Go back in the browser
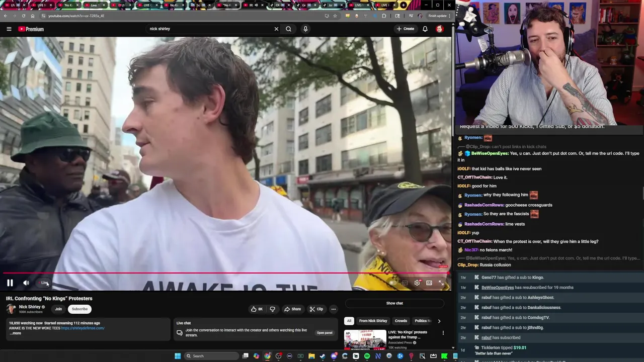The image size is (644, 362). coord(6,16)
